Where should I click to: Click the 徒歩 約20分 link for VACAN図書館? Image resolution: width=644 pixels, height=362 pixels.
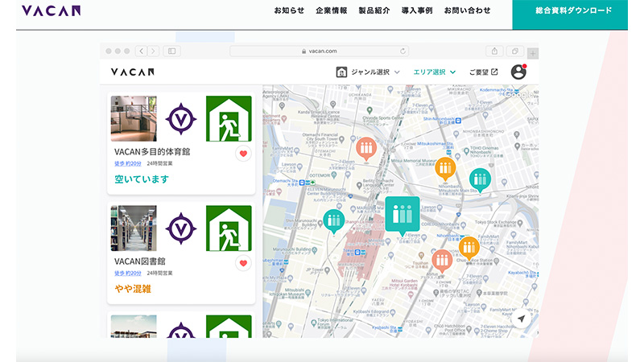(128, 273)
